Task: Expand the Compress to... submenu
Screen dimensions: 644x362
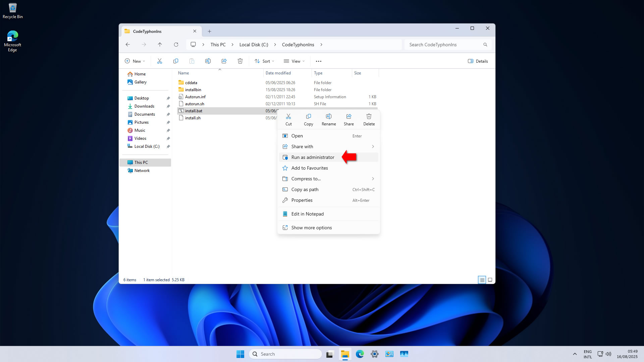Action: coord(329,179)
